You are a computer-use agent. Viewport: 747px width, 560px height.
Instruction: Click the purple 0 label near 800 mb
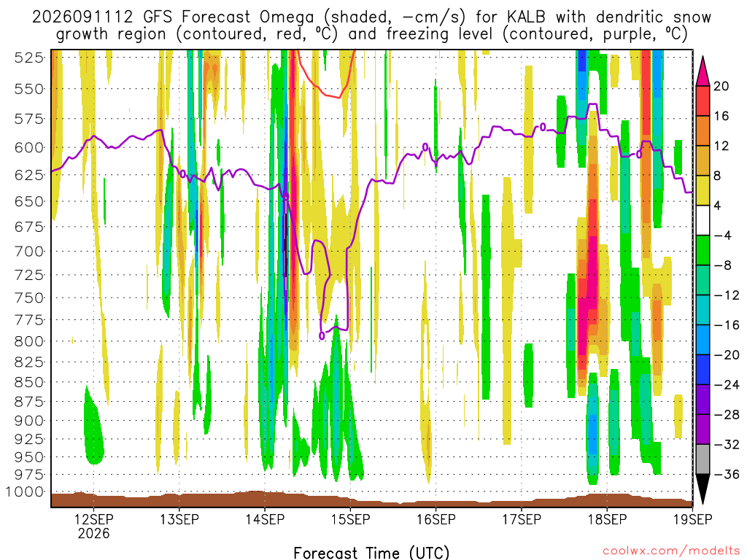pos(322,335)
